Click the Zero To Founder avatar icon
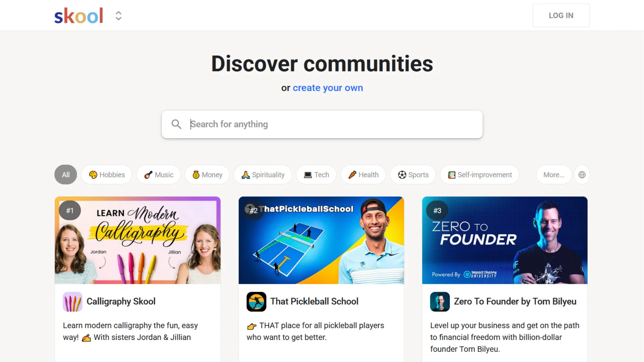The height and width of the screenshot is (362, 644). (x=440, y=302)
